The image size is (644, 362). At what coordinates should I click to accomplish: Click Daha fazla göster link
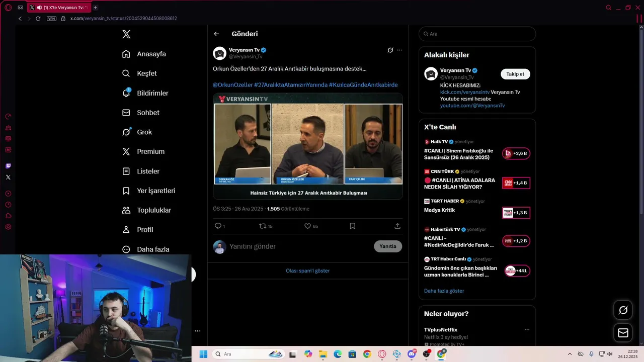444,291
